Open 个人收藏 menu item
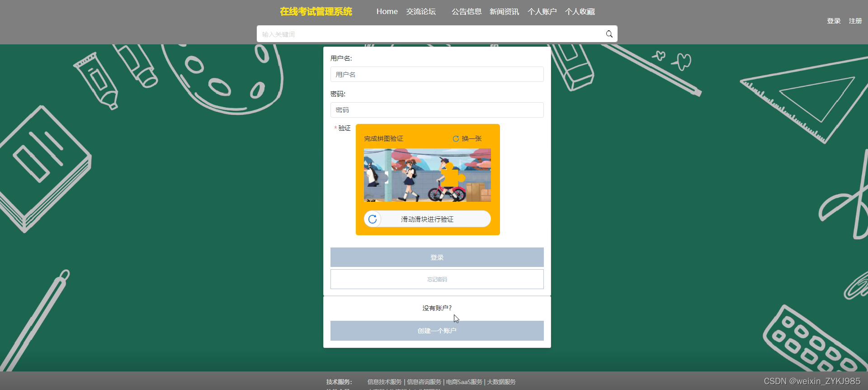This screenshot has width=868, height=390. [x=580, y=11]
